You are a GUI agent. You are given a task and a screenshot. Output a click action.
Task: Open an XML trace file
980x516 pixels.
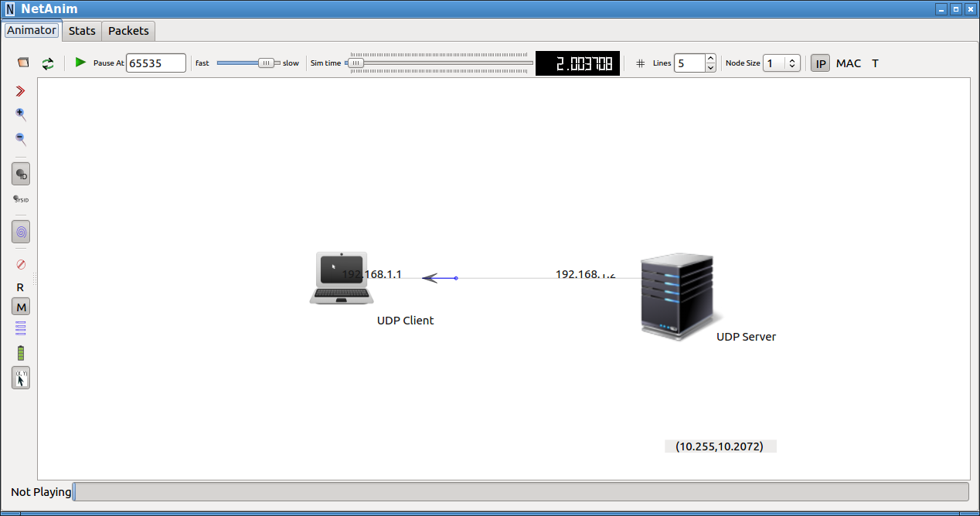coord(22,63)
